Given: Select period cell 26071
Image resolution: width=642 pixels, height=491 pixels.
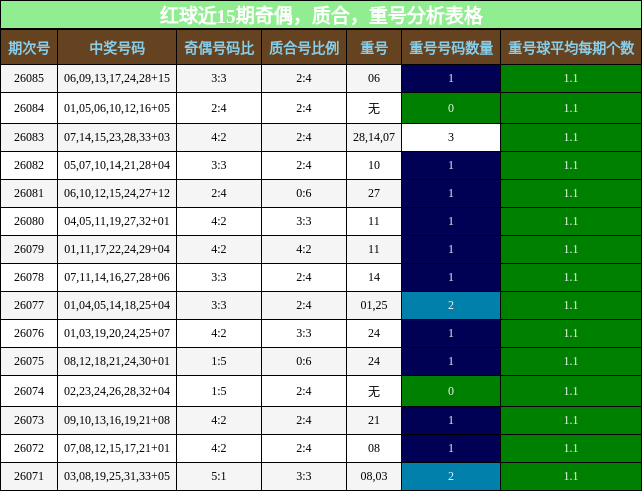Looking at the screenshot, I should point(29,476).
